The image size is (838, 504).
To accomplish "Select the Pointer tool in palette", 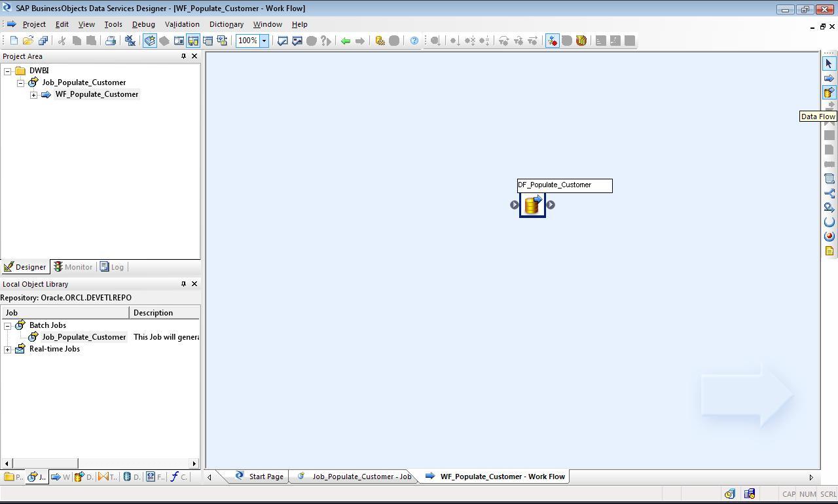I will (829, 64).
